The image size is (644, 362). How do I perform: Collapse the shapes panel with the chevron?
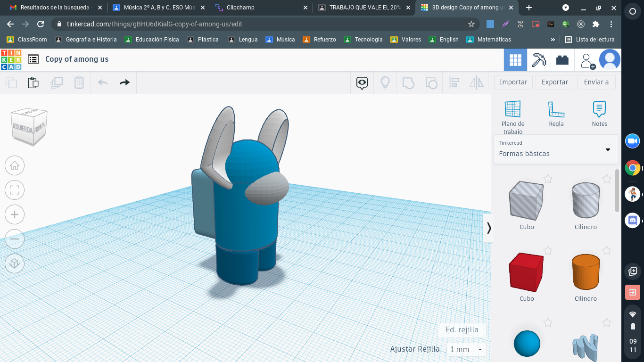pos(489,228)
